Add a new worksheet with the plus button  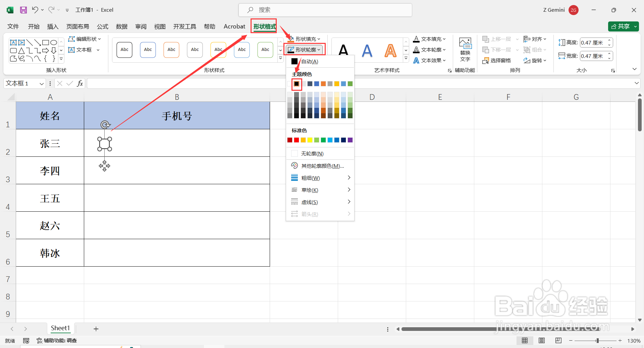pyautogui.click(x=96, y=329)
